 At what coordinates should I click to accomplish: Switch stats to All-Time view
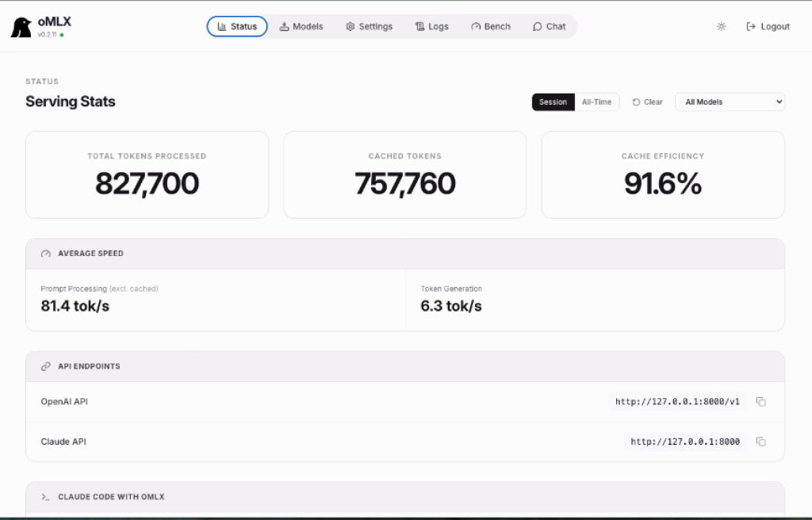[x=596, y=102]
